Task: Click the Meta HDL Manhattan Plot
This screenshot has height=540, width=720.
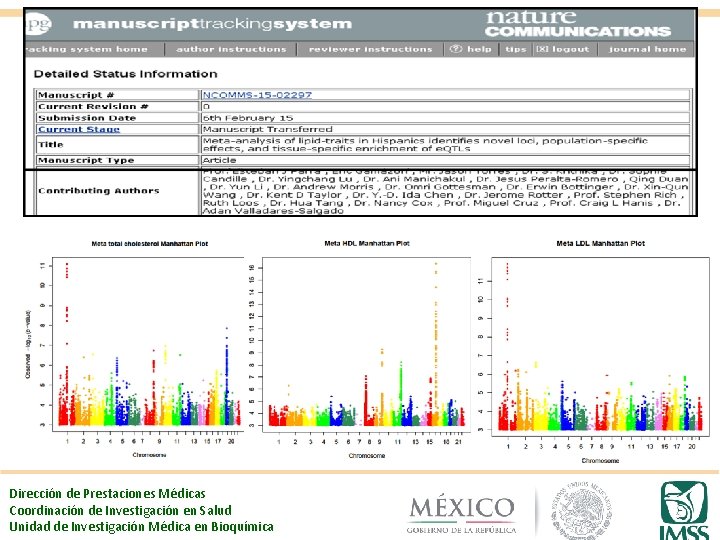Action: point(366,347)
